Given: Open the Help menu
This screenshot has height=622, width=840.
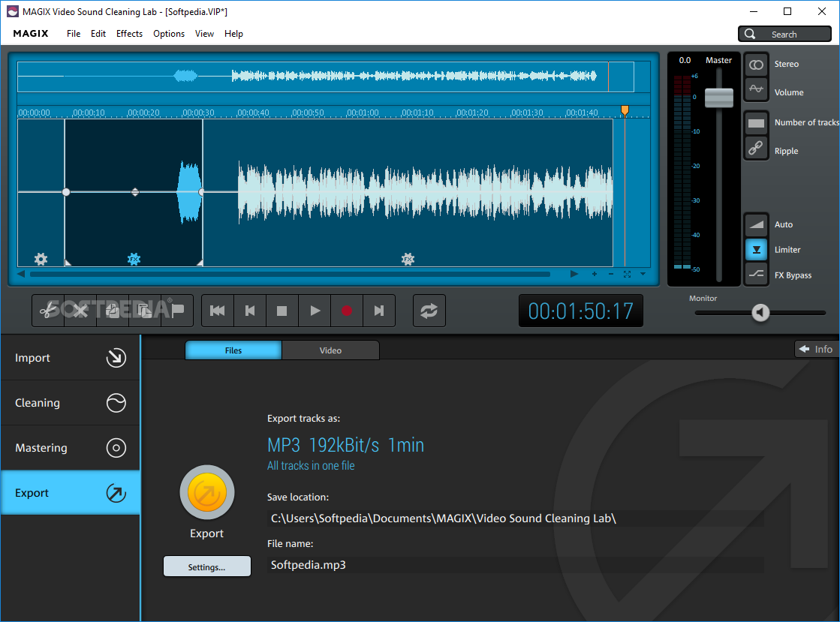Looking at the screenshot, I should point(233,34).
